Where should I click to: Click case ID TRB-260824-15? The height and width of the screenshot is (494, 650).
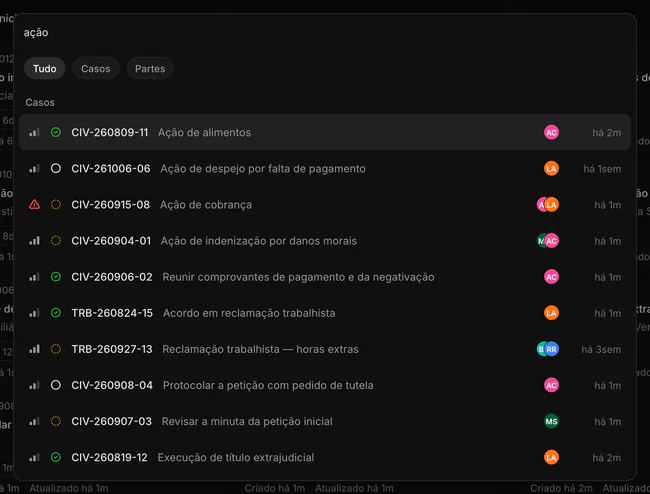[112, 313]
